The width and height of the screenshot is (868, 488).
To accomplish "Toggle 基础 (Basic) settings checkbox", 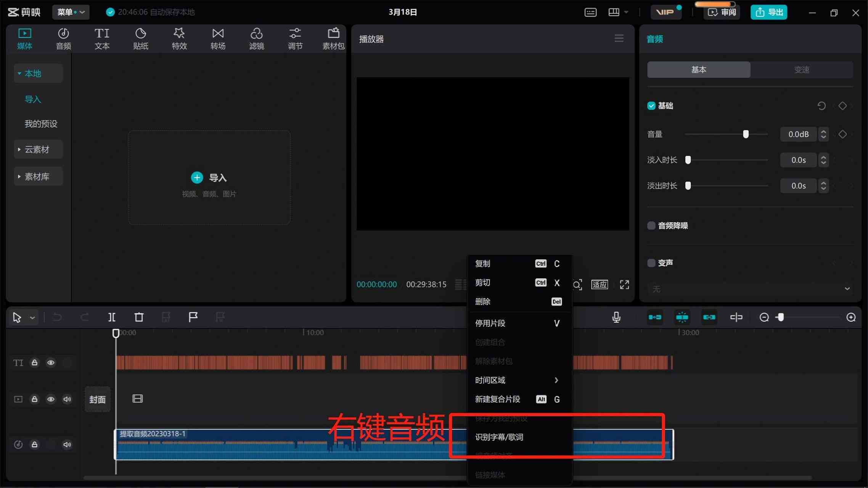I will [651, 106].
